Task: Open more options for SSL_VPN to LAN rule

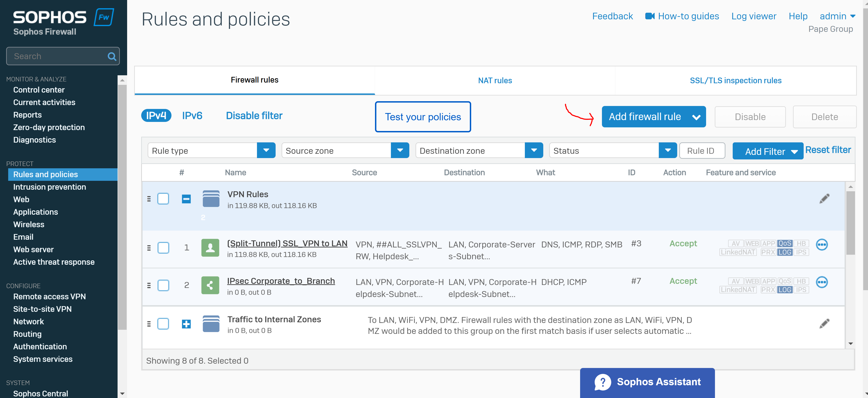Action: tap(822, 245)
